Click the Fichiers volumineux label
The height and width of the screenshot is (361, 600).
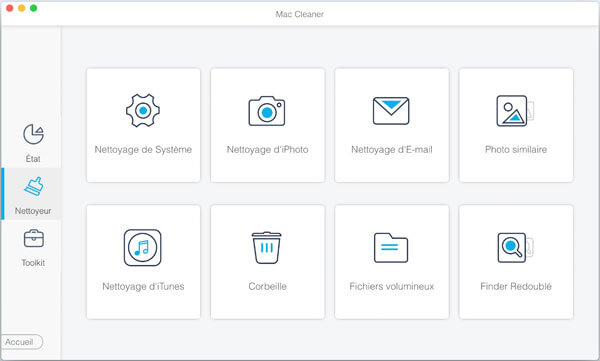click(x=391, y=286)
